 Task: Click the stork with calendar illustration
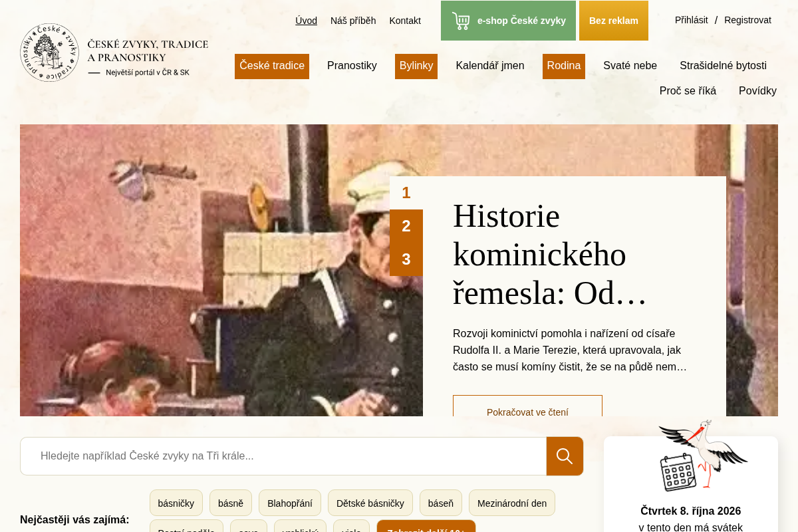coord(703,456)
